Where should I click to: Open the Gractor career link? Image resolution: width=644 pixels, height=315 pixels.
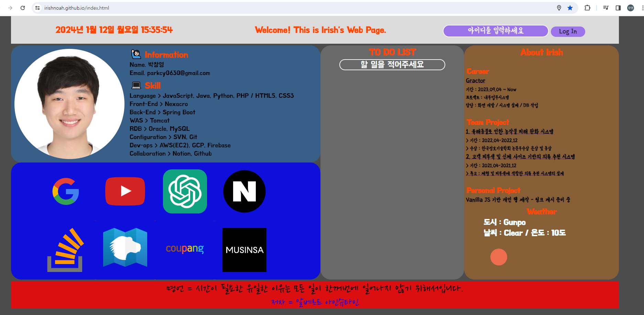tap(476, 81)
